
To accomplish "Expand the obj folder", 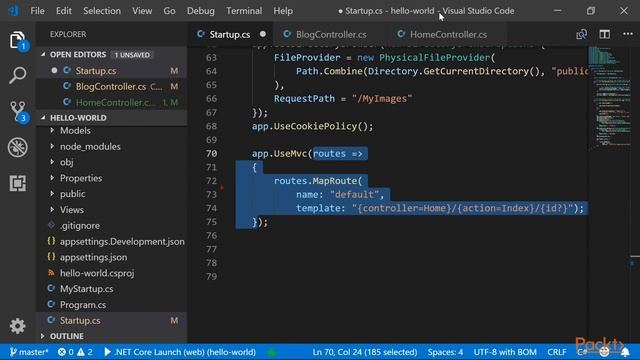I will click(x=67, y=162).
